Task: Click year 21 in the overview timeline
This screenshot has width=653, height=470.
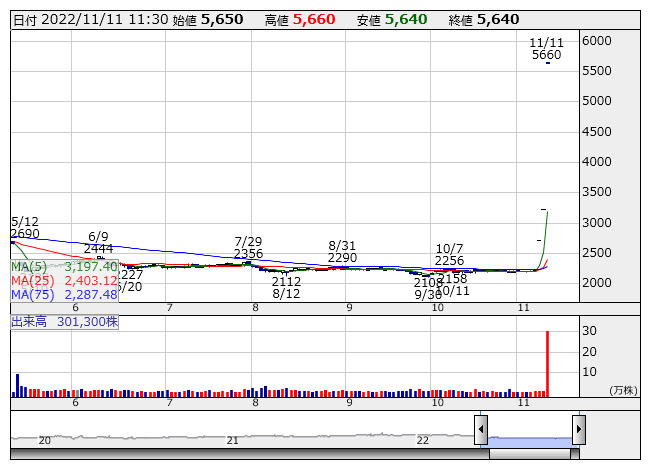Action: click(x=233, y=440)
